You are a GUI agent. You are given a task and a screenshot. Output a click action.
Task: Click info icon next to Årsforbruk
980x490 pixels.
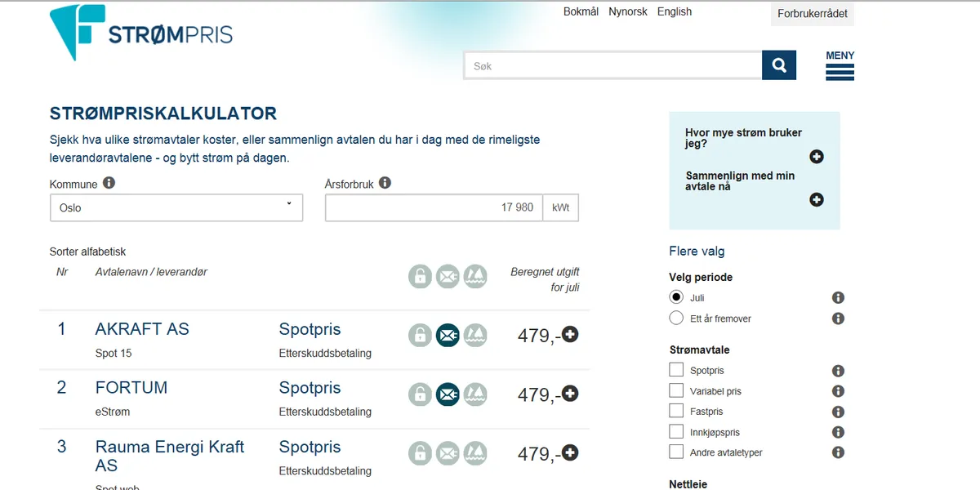click(x=385, y=183)
